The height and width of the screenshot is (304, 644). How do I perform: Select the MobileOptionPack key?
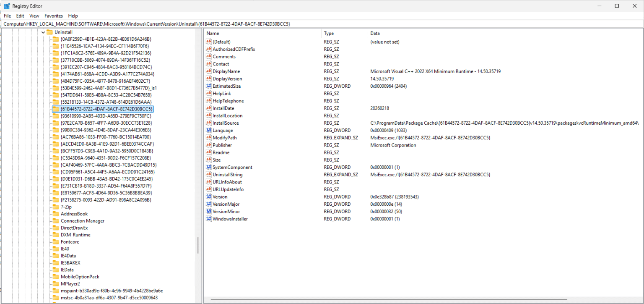click(80, 277)
